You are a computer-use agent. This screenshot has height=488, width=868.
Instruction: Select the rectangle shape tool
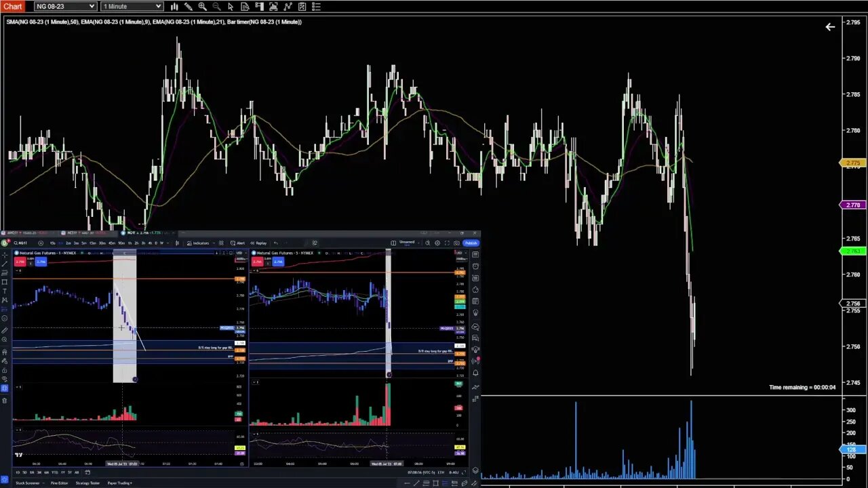point(5,282)
